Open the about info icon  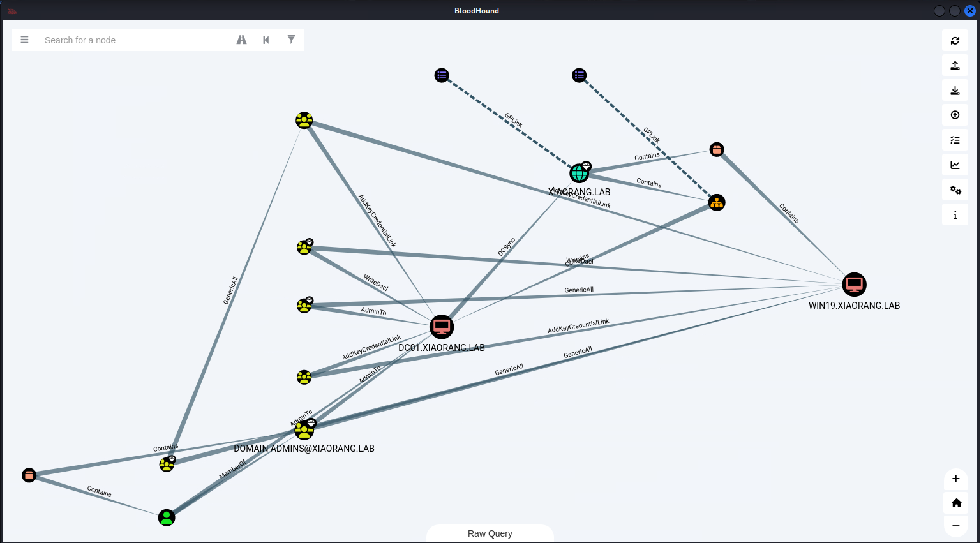(x=955, y=215)
